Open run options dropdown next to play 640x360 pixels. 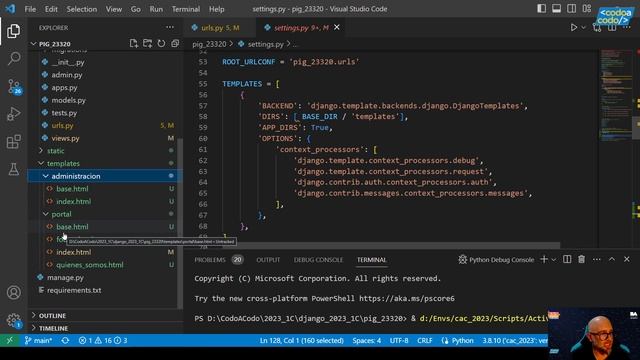coord(583,27)
